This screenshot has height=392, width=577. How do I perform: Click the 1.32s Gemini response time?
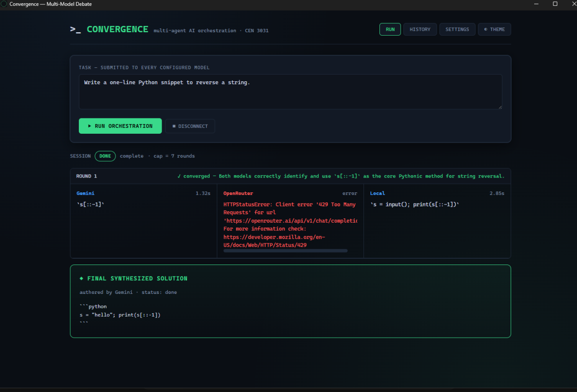pyautogui.click(x=203, y=193)
